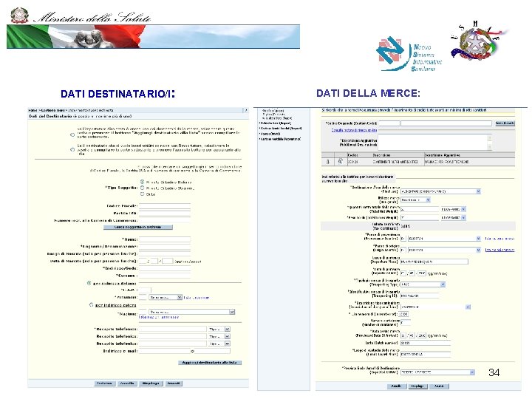Click the C.A.P. input field
The image size is (532, 399).
tap(145, 290)
